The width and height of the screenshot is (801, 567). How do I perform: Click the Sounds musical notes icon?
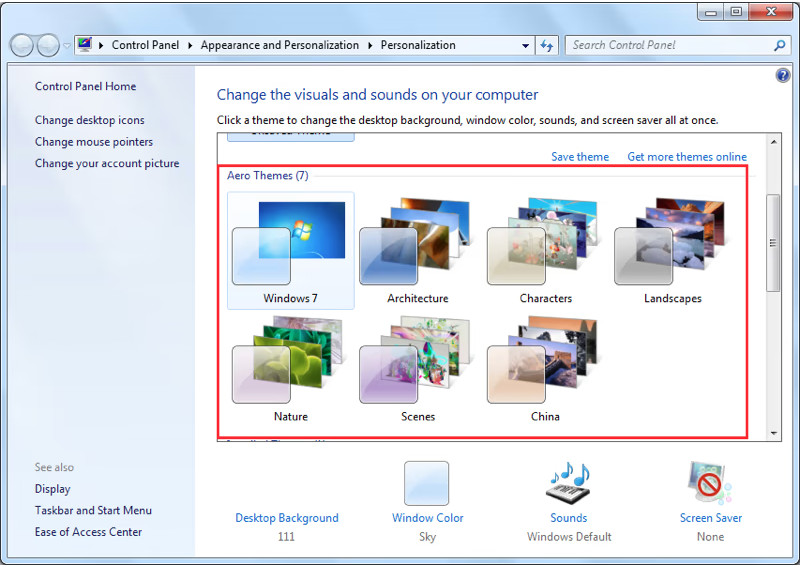569,483
